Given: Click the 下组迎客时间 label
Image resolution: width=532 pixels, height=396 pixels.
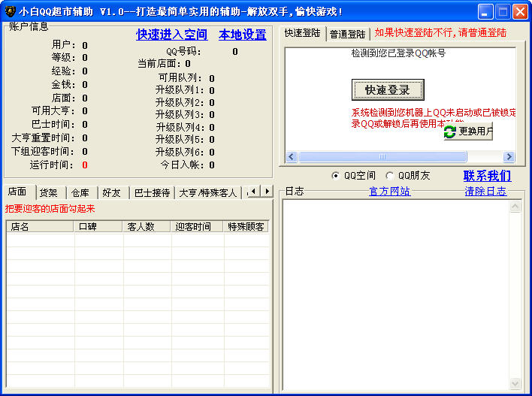Looking at the screenshot, I should (44, 151).
